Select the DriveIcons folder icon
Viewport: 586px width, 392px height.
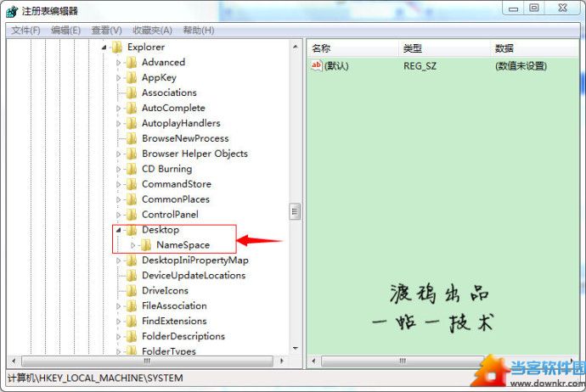[132, 290]
